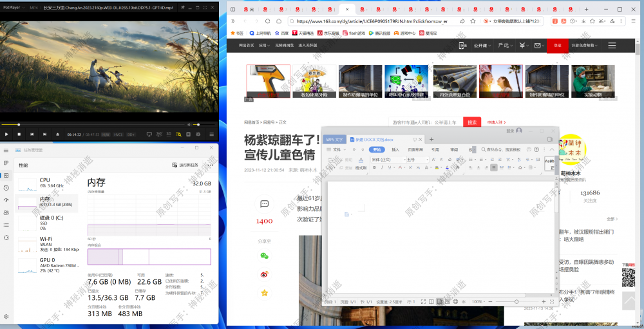Open PotPlayer playlist menu icon
The image size is (644, 329).
point(211,134)
